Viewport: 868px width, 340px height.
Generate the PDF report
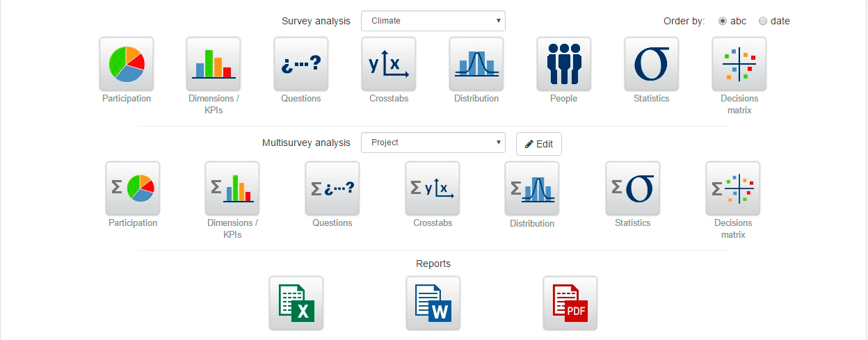coord(570,303)
